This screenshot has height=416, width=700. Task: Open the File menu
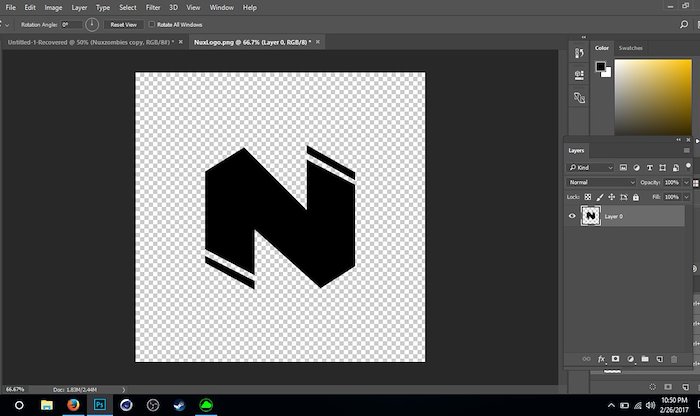[x=10, y=8]
